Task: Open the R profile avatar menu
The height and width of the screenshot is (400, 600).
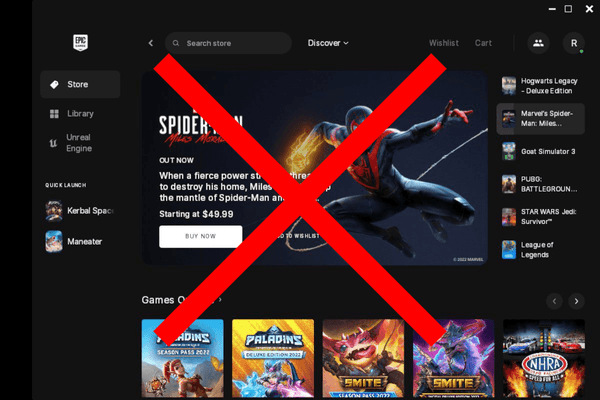Action: [x=574, y=43]
